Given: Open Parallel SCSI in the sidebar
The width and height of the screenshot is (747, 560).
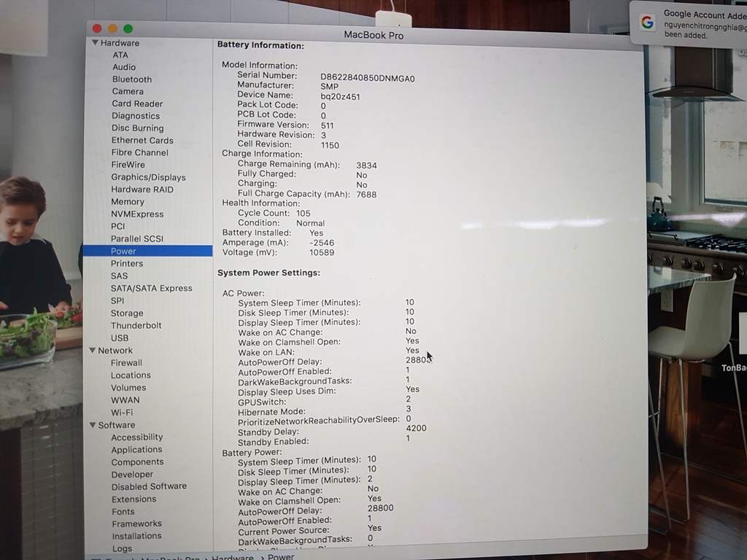Looking at the screenshot, I should click(x=137, y=238).
